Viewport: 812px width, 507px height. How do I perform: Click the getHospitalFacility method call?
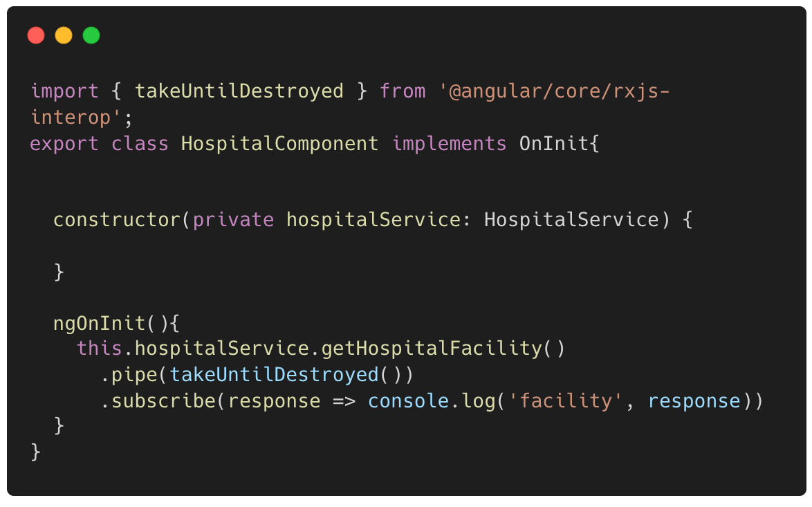point(432,349)
